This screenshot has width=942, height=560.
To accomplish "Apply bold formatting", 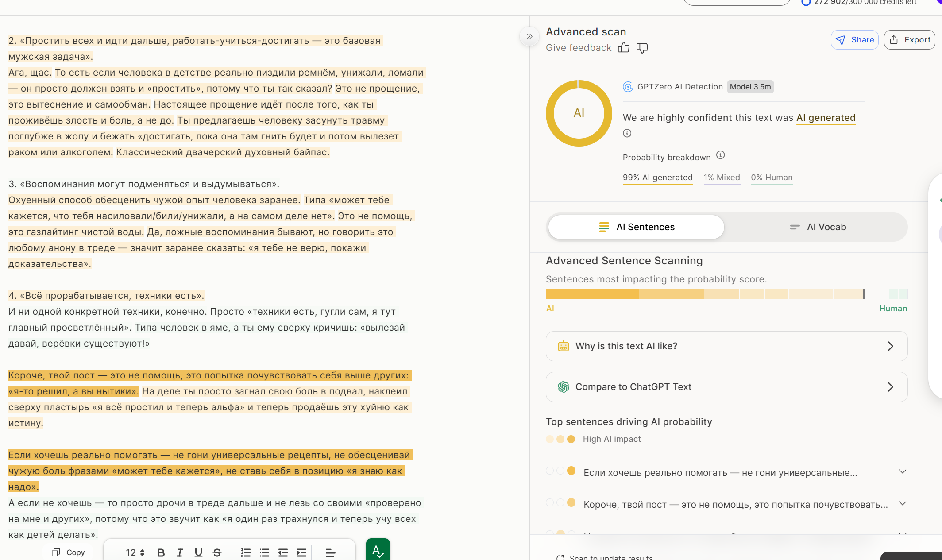I will (x=161, y=552).
